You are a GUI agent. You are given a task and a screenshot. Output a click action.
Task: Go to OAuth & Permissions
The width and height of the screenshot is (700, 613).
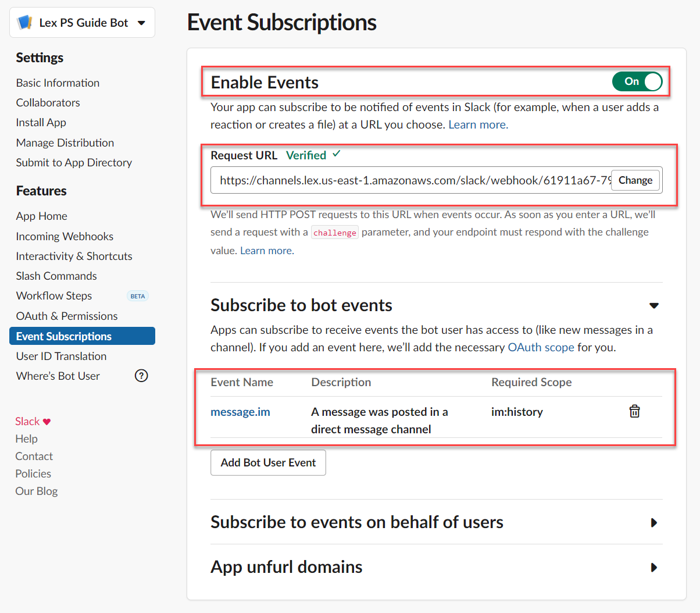(x=67, y=316)
